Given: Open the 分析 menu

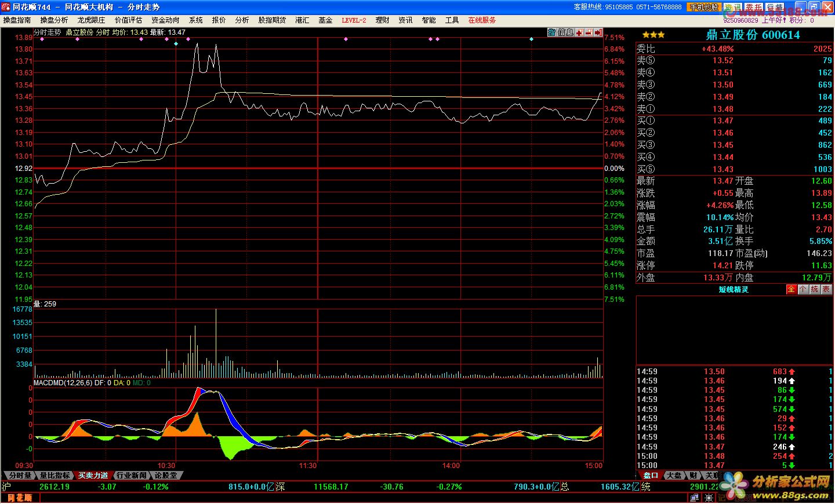Looking at the screenshot, I should coord(242,20).
